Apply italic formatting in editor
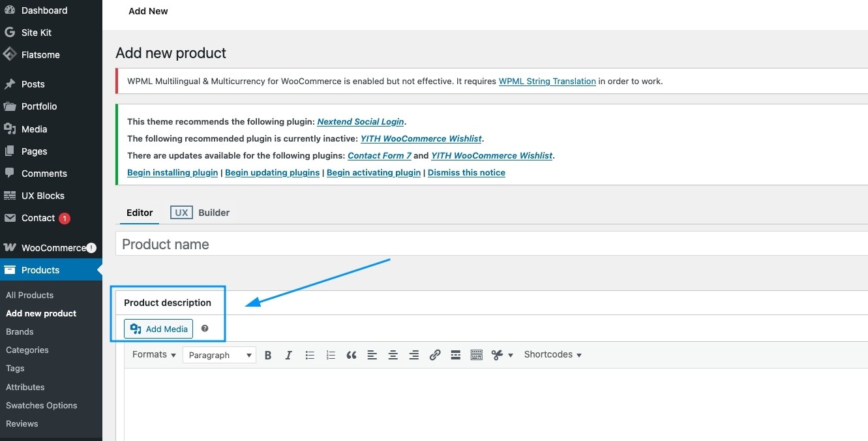 pyautogui.click(x=288, y=355)
